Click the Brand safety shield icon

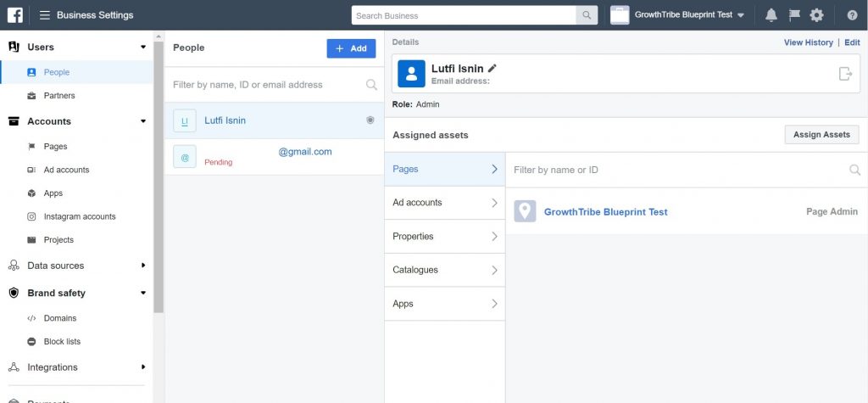(14, 293)
